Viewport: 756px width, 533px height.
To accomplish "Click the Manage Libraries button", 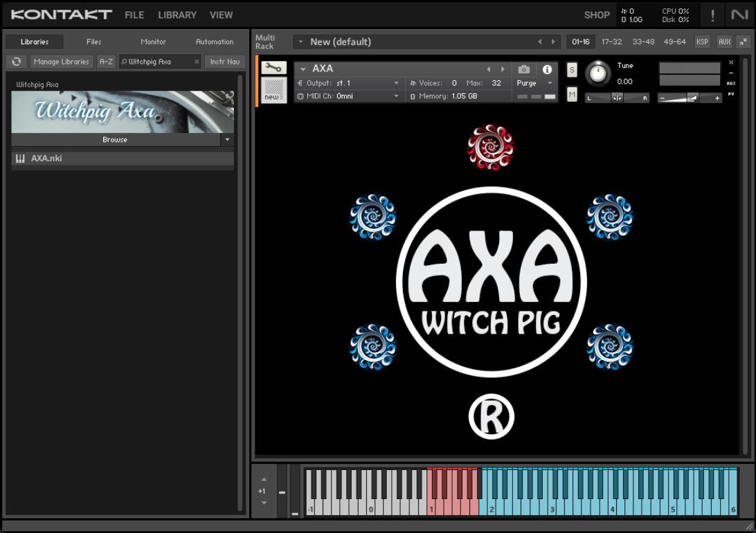I will pos(61,62).
